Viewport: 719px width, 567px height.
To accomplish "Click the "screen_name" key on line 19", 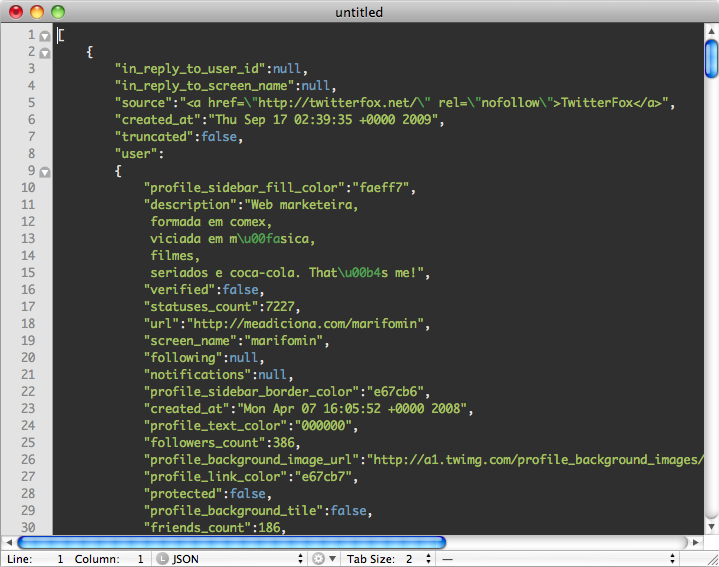I will click(191, 340).
